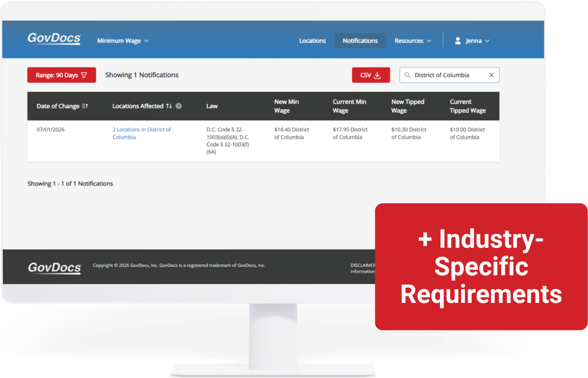This screenshot has height=378, width=588.
Task: Select the Notifications tab
Action: click(x=360, y=40)
